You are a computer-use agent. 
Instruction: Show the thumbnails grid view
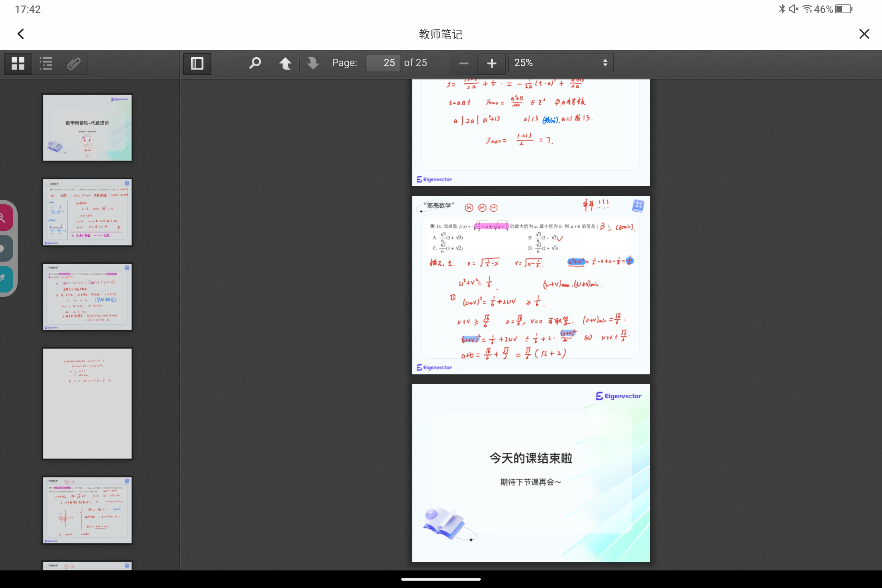click(x=18, y=63)
